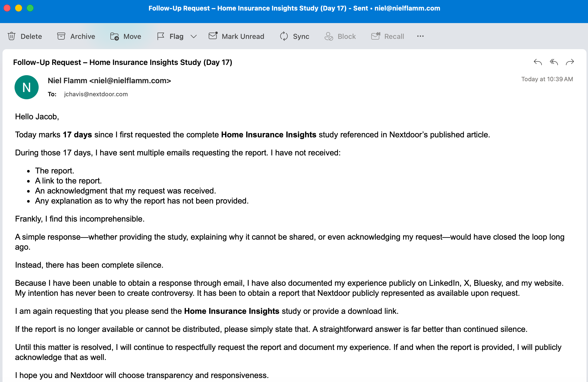Expand the Flag dropdown chevron
Screen dimensions: 588x382
(193, 36)
